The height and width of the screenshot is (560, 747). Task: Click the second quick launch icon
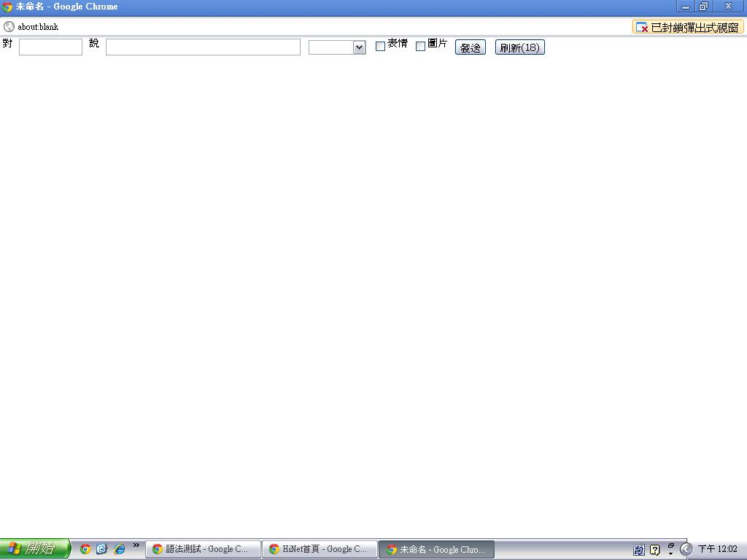102,549
